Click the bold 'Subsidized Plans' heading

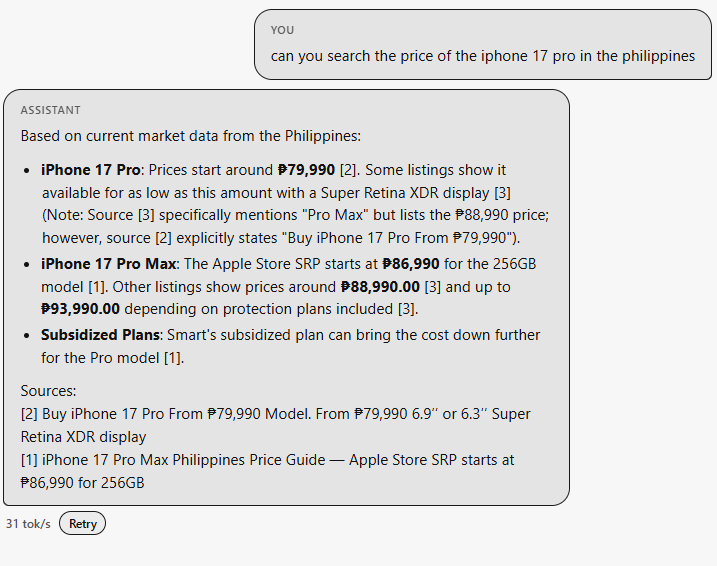coord(100,335)
